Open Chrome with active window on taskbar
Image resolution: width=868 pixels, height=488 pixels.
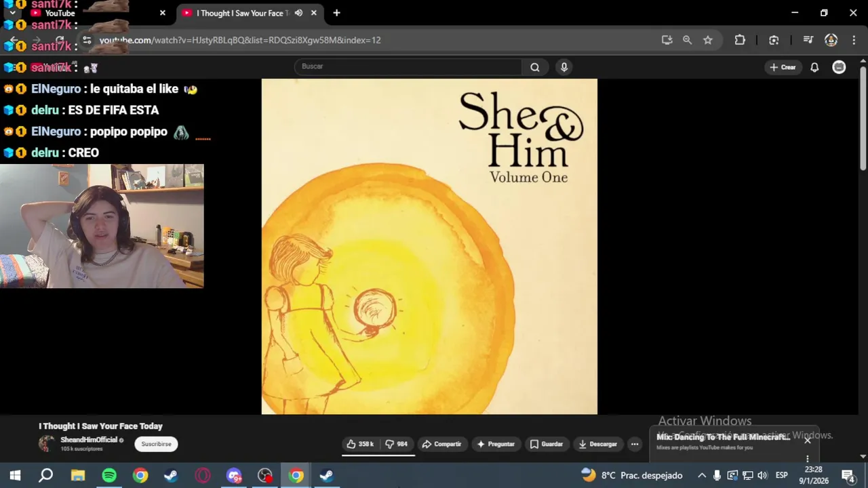click(x=296, y=475)
